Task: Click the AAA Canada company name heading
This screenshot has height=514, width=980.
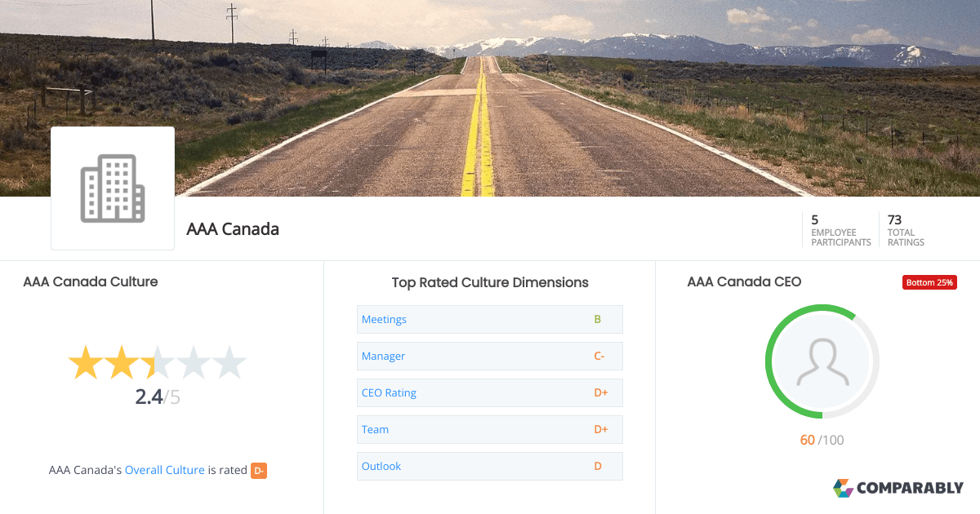Action: coord(233,229)
